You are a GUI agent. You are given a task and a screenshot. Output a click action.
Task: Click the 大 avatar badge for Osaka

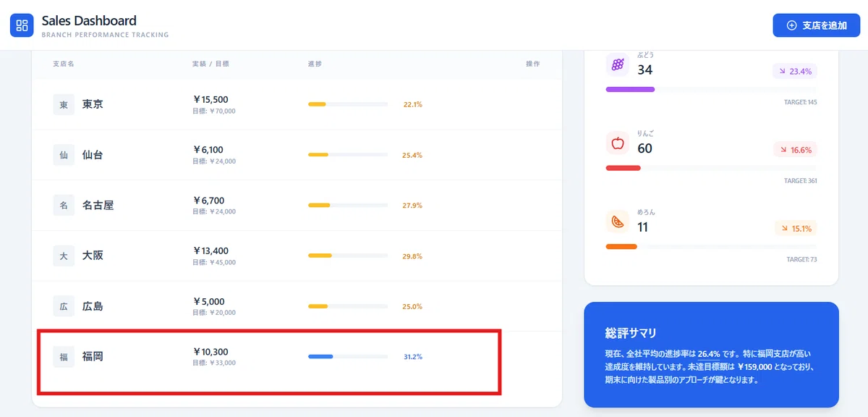[x=64, y=256]
